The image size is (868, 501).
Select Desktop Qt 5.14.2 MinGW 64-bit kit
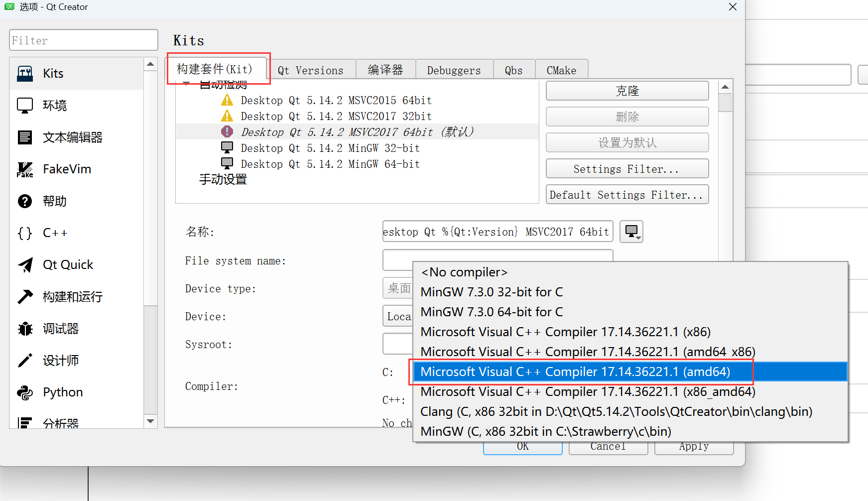tap(330, 164)
